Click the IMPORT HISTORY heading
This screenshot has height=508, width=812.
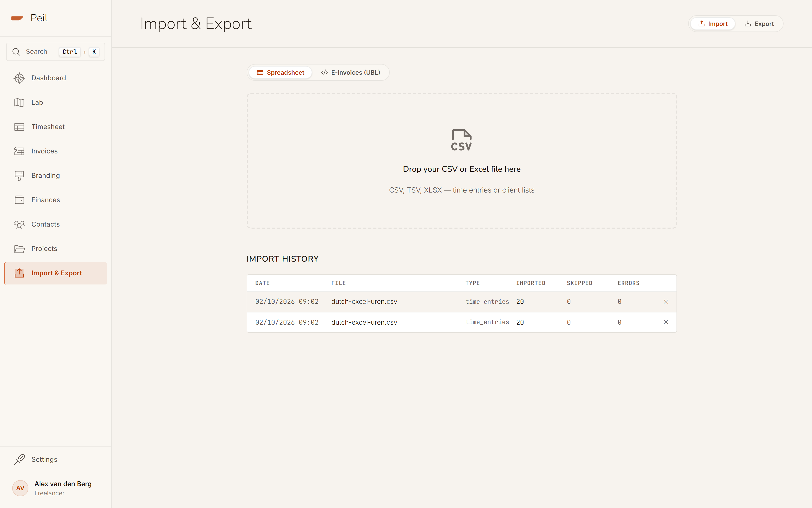coord(282,259)
